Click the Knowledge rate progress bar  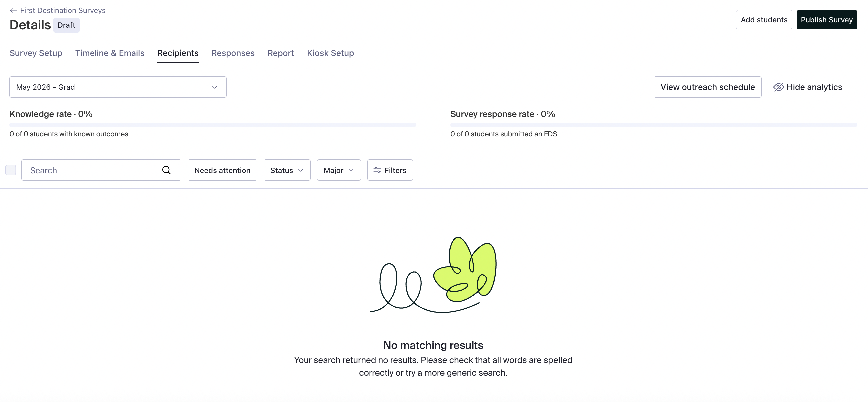coord(213,125)
